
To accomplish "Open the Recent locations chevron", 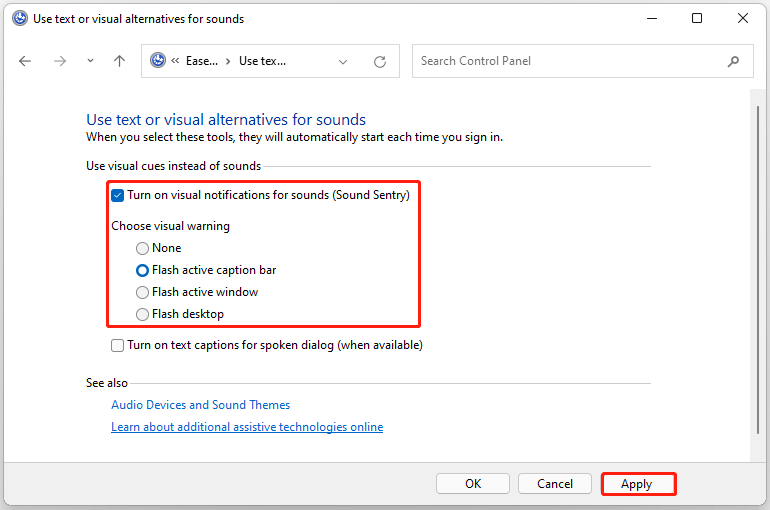I will pos(90,61).
